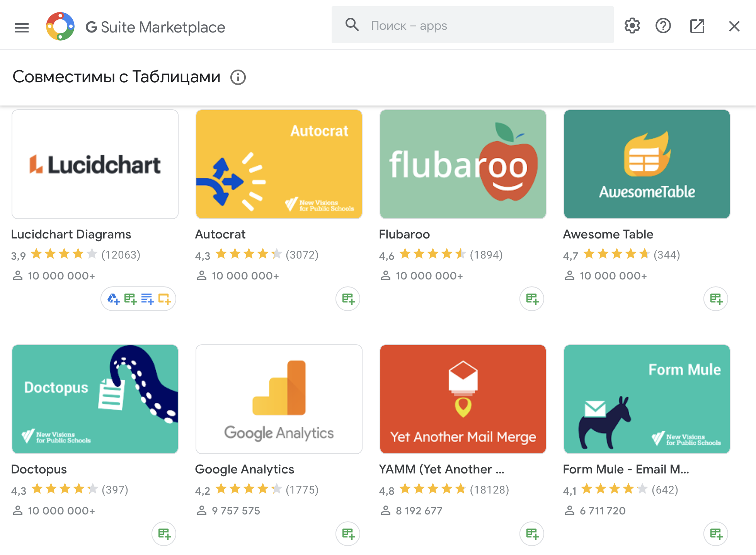This screenshot has width=756, height=555.
Task: Click Flubaroo Sheets add-on icon
Action: pyautogui.click(x=532, y=299)
